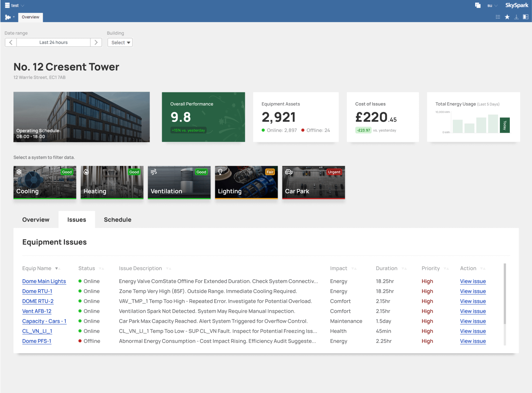Click the app icon beside the Overview tab
The image size is (532, 393).
(x=8, y=17)
